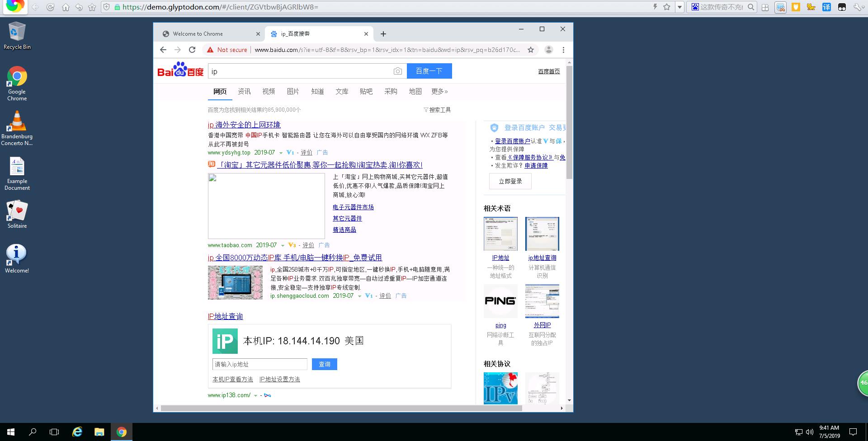The width and height of the screenshot is (868, 441).
Task: Open Recycle Bin desktop icon
Action: pyautogui.click(x=17, y=35)
